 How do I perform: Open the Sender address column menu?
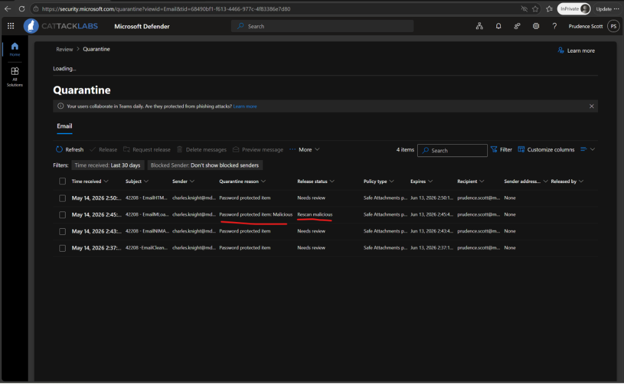526,181
